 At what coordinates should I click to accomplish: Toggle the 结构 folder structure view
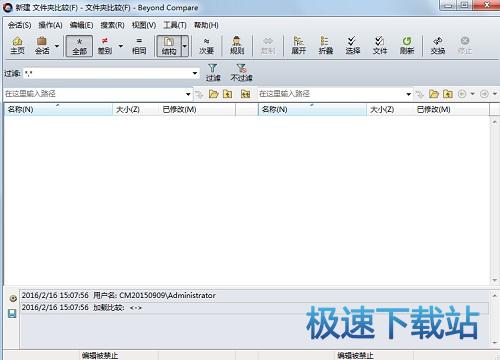point(169,46)
